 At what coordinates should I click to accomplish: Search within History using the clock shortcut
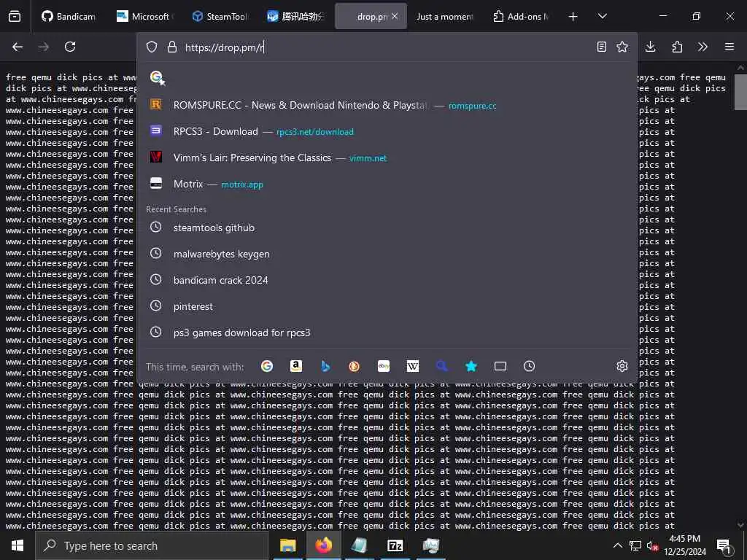(x=530, y=366)
